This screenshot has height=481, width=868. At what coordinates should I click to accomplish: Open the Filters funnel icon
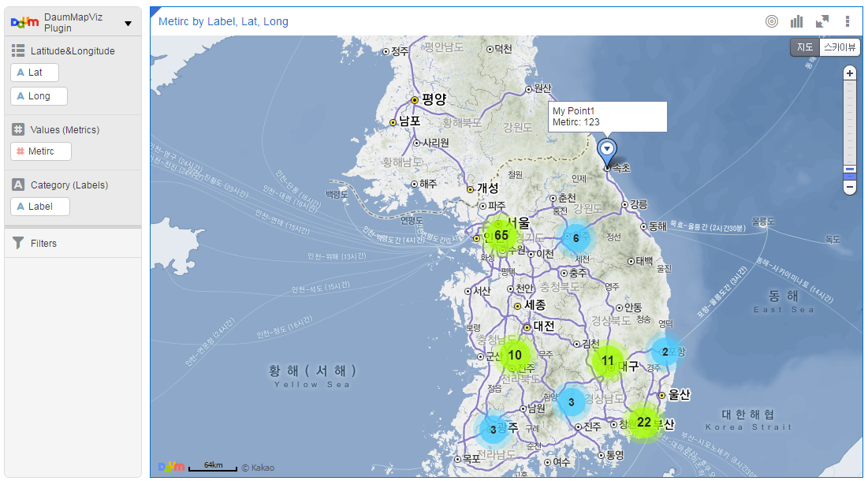[17, 243]
